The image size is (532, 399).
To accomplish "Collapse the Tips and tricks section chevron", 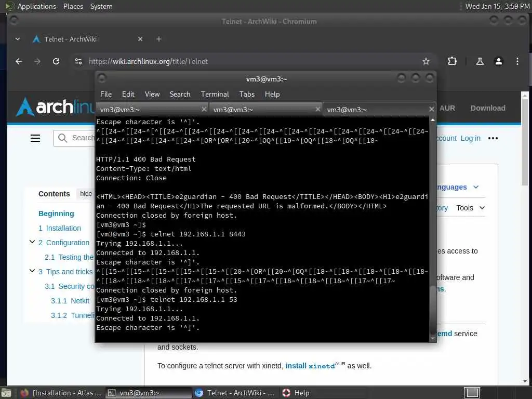I will (32, 271).
